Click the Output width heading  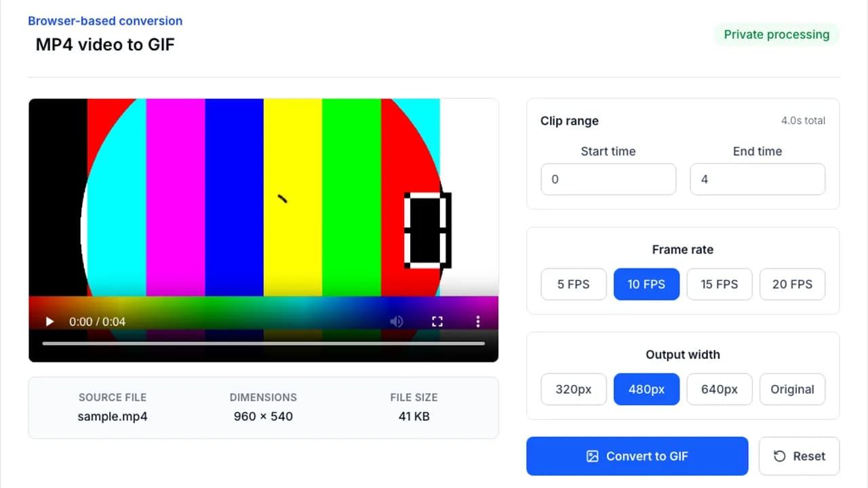[x=683, y=354]
